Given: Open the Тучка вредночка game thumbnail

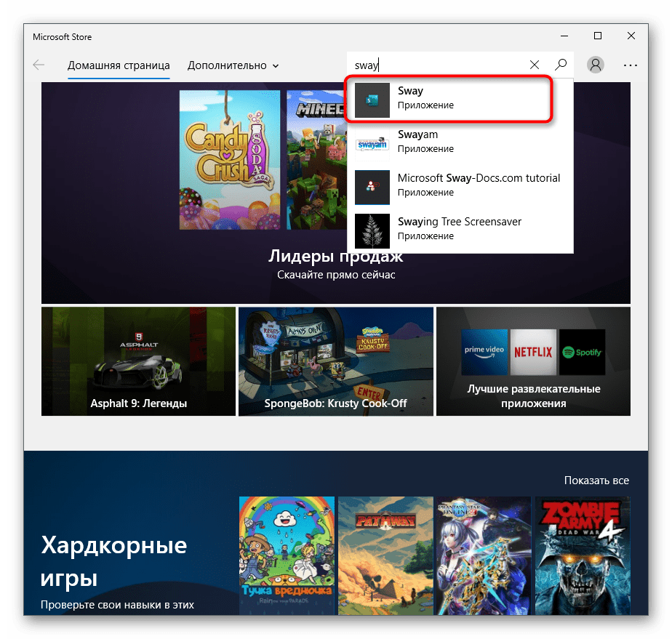Looking at the screenshot, I should pyautogui.click(x=287, y=555).
